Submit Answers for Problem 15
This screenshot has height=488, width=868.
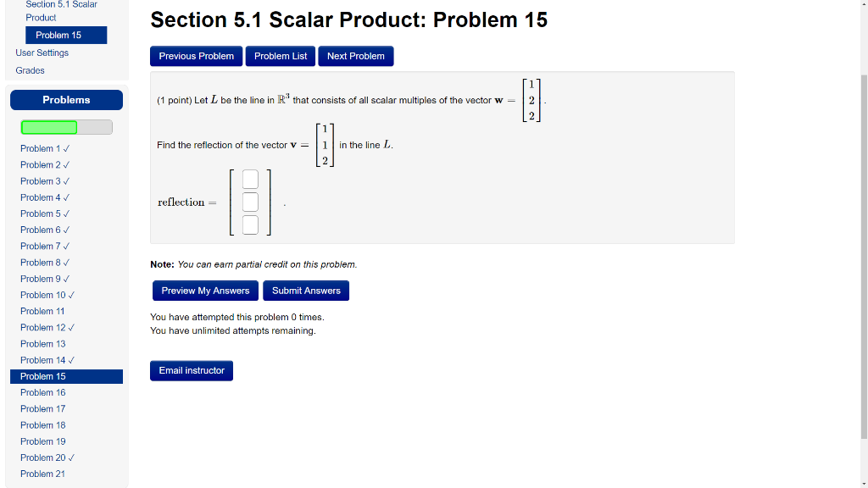[305, 291]
